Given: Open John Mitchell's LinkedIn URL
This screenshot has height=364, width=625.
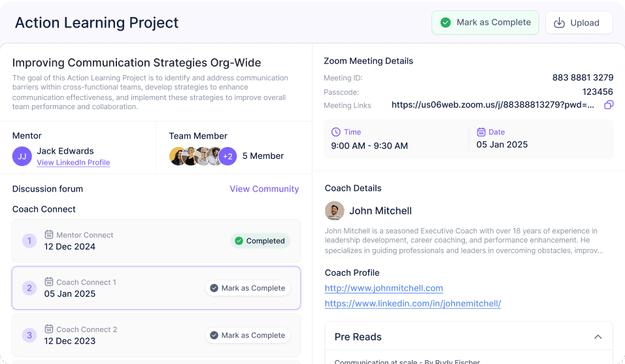Looking at the screenshot, I should pyautogui.click(x=413, y=303).
